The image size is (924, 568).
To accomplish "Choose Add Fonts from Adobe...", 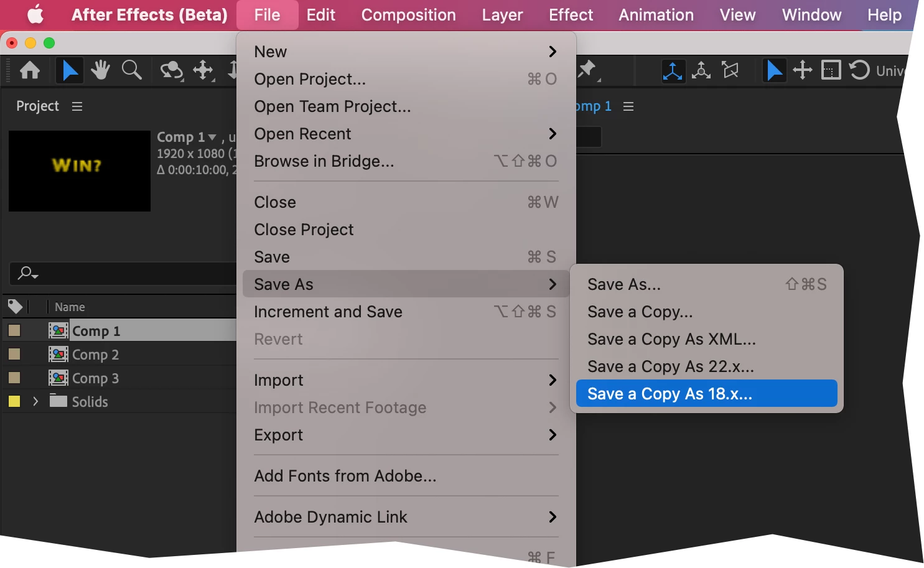I will 406,476.
